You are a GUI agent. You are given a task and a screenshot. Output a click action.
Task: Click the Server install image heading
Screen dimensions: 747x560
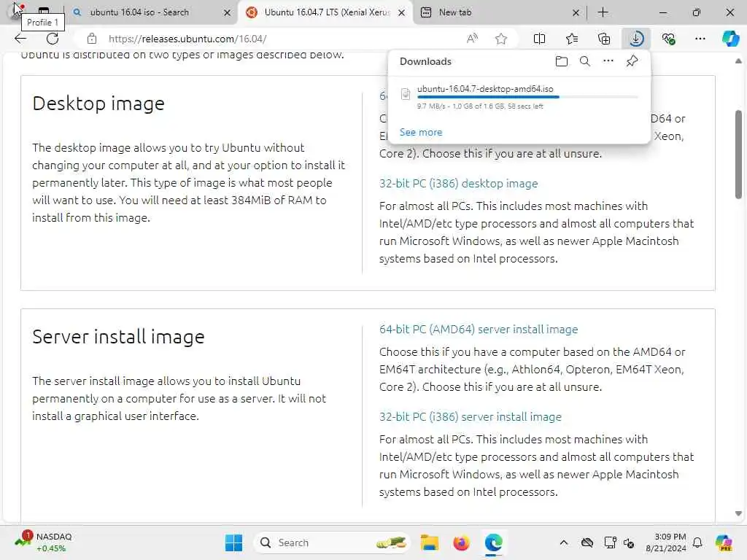click(119, 337)
